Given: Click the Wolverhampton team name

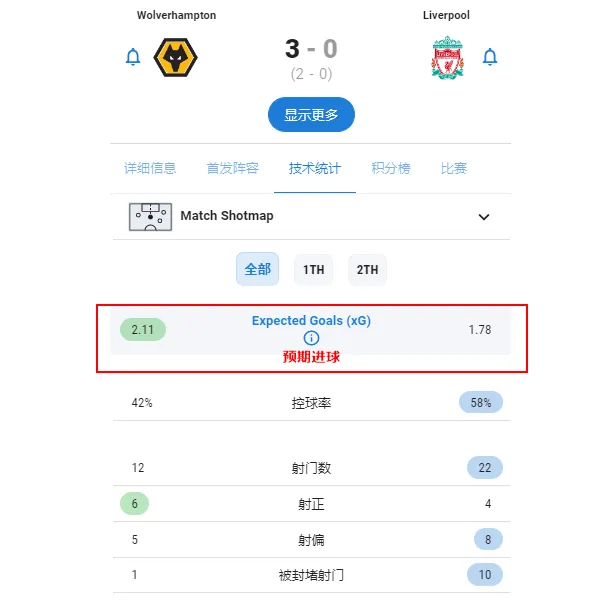Looking at the screenshot, I should [176, 15].
